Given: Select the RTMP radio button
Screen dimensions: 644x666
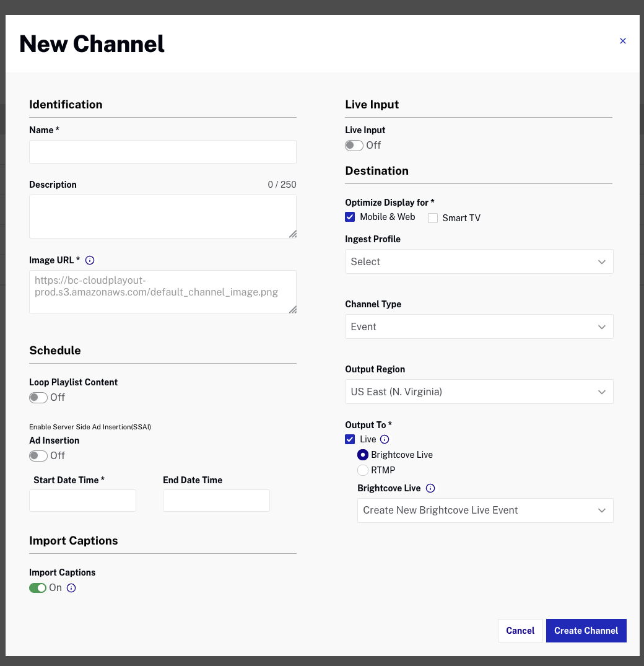Looking at the screenshot, I should [x=363, y=470].
